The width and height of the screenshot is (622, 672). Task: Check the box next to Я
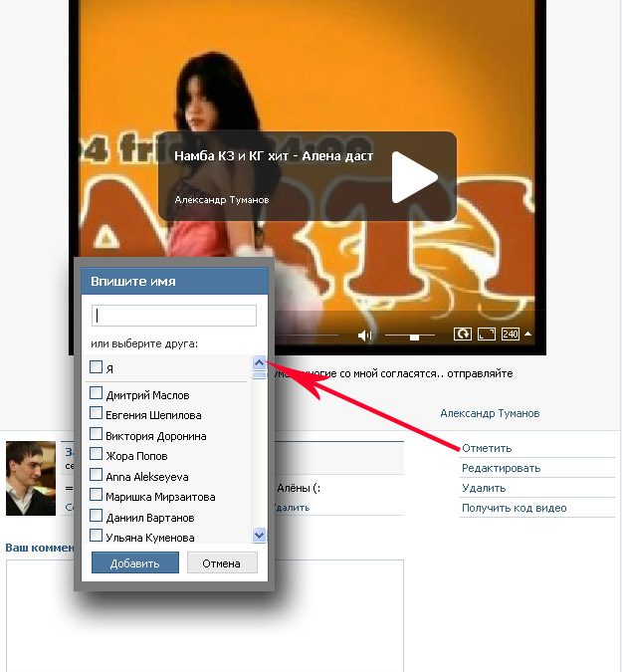(x=97, y=367)
